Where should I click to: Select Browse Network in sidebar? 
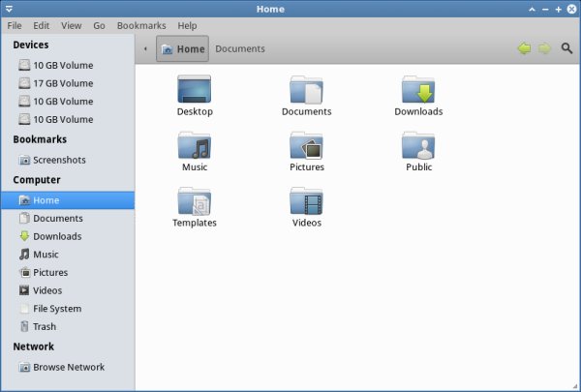point(68,367)
